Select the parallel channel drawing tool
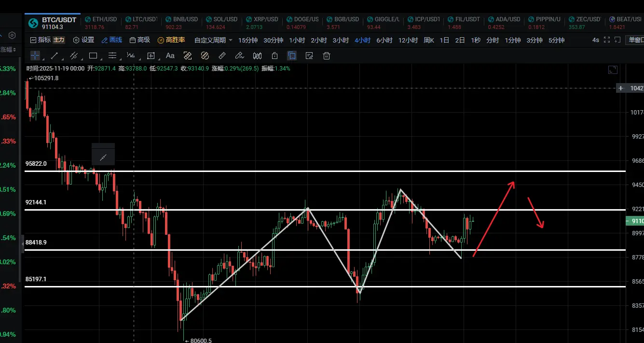Screen dimensions: 644x343 74,56
